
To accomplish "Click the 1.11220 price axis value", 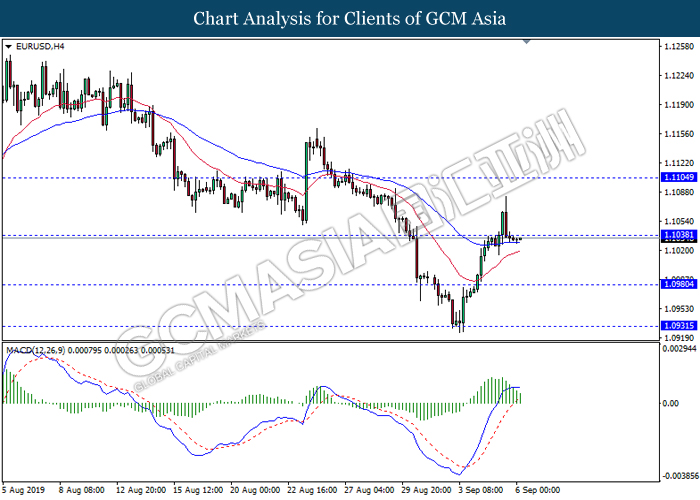I will tap(679, 163).
